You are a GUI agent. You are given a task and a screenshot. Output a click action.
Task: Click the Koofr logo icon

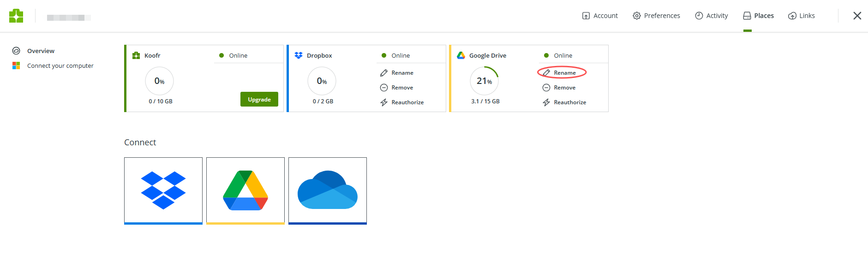coord(16,16)
